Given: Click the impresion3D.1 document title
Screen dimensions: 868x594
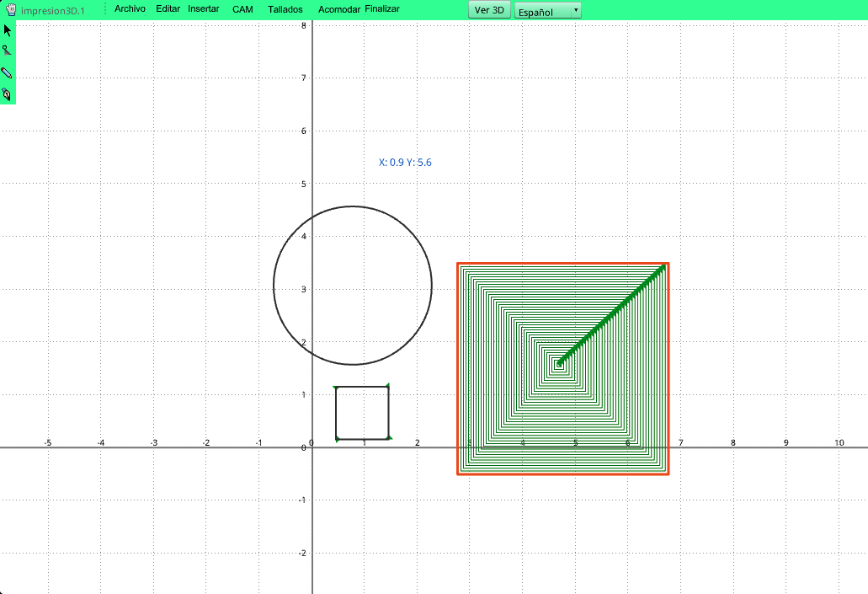Looking at the screenshot, I should pyautogui.click(x=53, y=10).
